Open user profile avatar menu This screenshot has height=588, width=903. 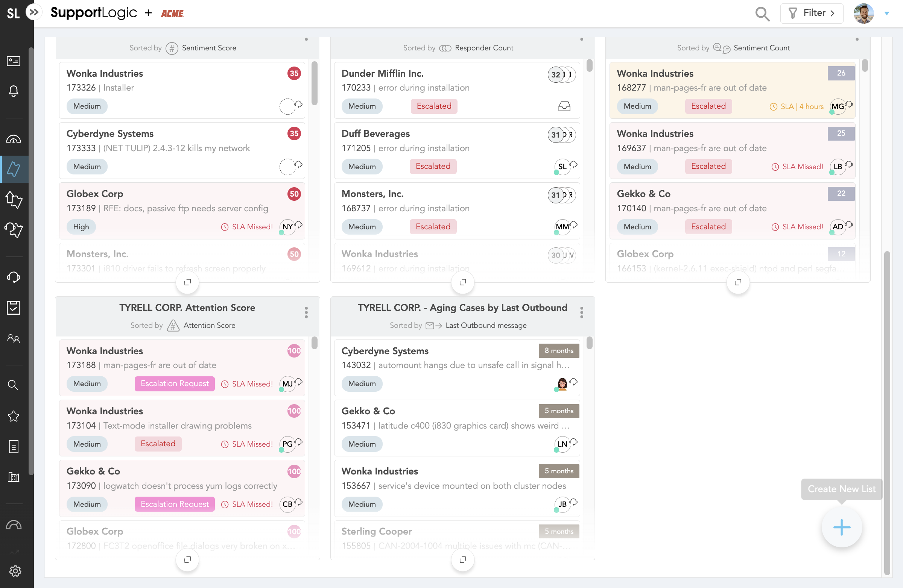864,13
